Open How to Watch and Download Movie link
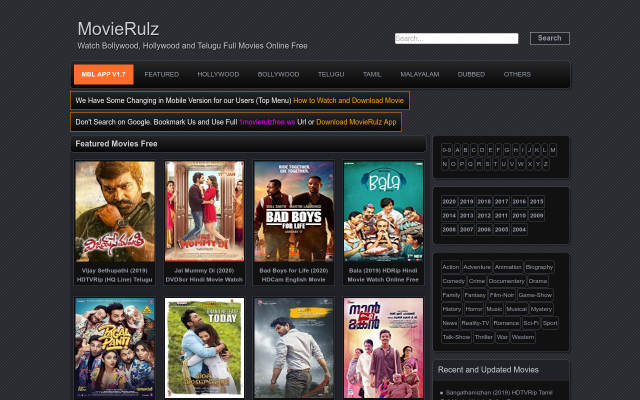 [348, 100]
